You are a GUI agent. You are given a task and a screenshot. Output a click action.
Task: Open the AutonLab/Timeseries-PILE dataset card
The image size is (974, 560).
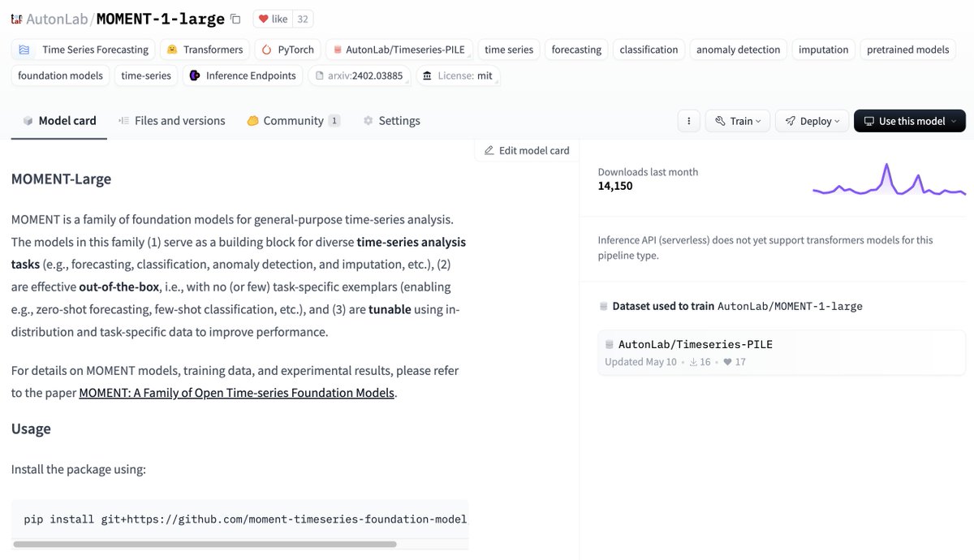click(x=782, y=353)
